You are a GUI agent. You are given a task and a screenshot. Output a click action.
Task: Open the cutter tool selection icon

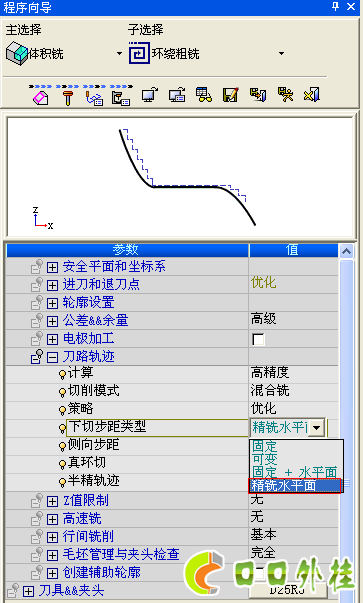pyautogui.click(x=68, y=98)
